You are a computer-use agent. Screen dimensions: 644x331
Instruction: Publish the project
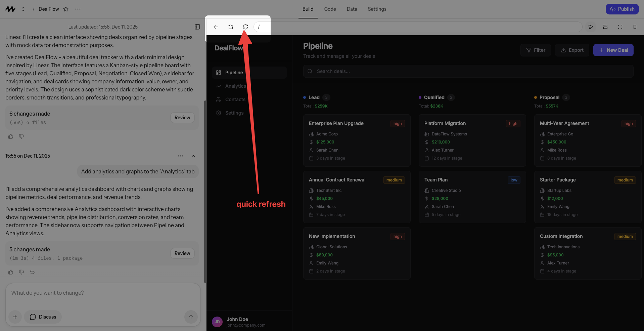coord(622,9)
